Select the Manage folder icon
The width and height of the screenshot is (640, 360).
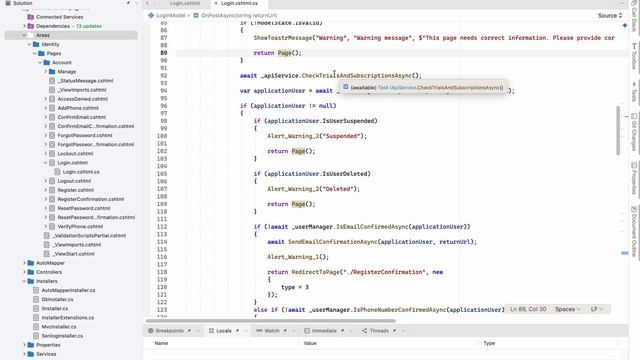[52, 72]
